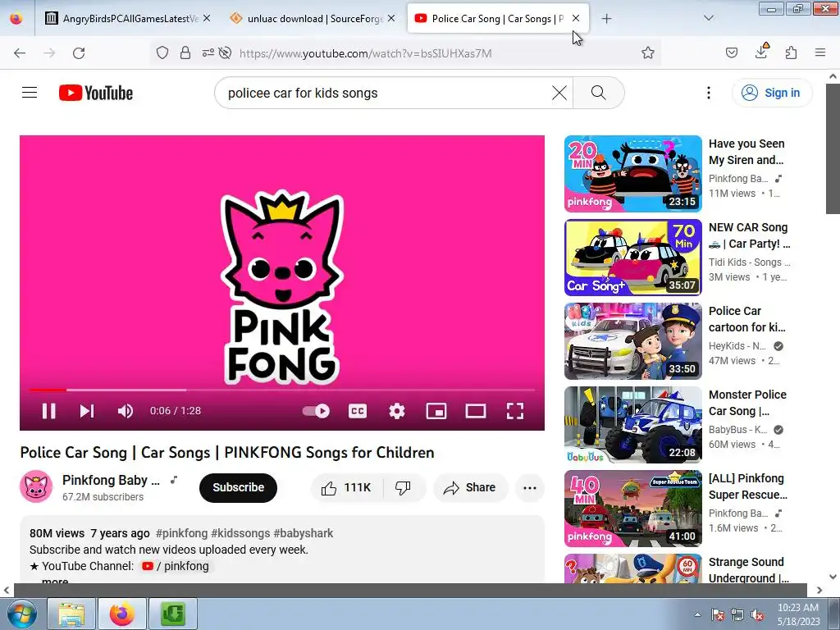Expand the list all tabs chevron
840x630 pixels.
point(708,18)
